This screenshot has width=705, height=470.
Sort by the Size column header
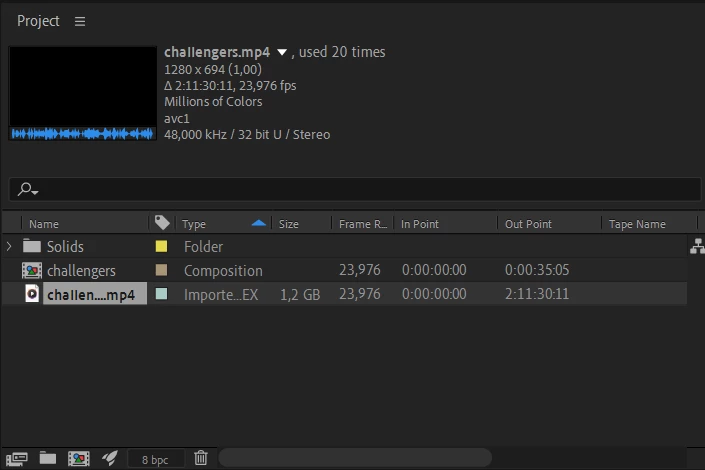pyautogui.click(x=289, y=224)
